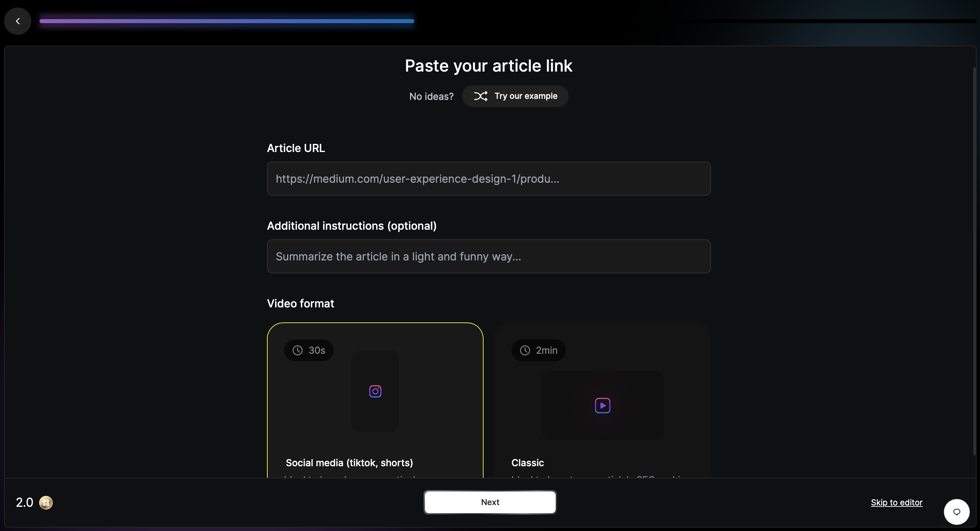The width and height of the screenshot is (980, 531).
Task: Go back using the left arrow button
Action: (17, 21)
